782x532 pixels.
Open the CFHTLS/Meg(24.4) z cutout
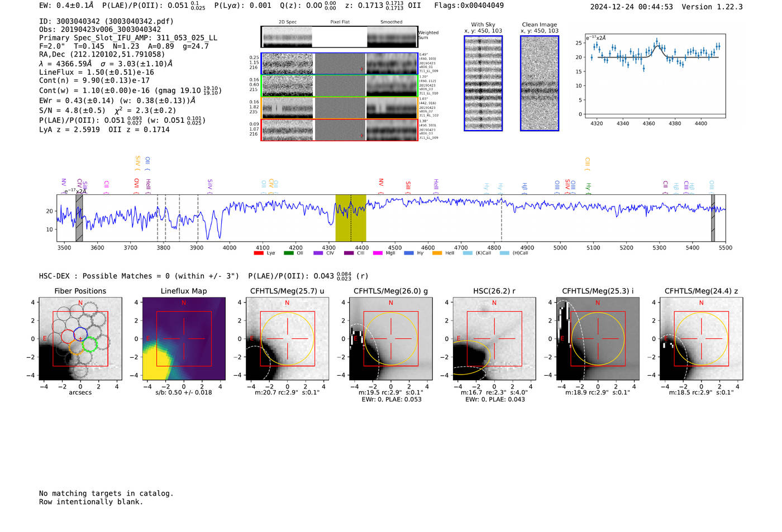pos(701,338)
